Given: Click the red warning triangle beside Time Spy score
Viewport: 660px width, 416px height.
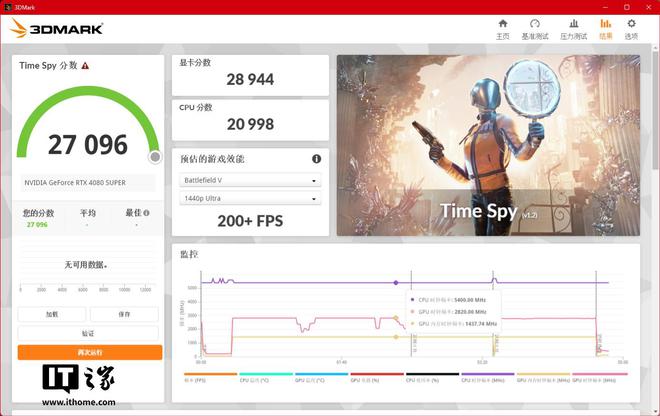Looking at the screenshot, I should (85, 66).
